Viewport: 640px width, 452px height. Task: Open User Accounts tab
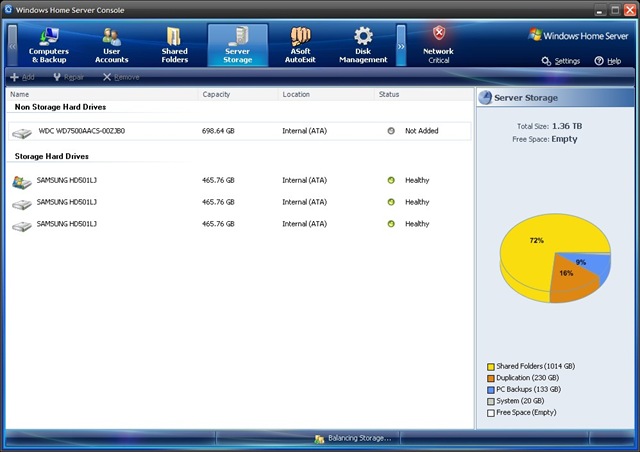click(x=111, y=45)
